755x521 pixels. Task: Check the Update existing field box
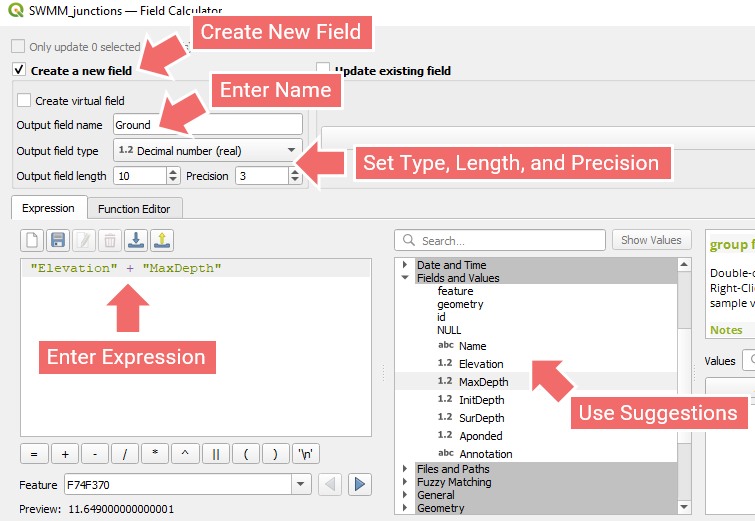(x=324, y=71)
